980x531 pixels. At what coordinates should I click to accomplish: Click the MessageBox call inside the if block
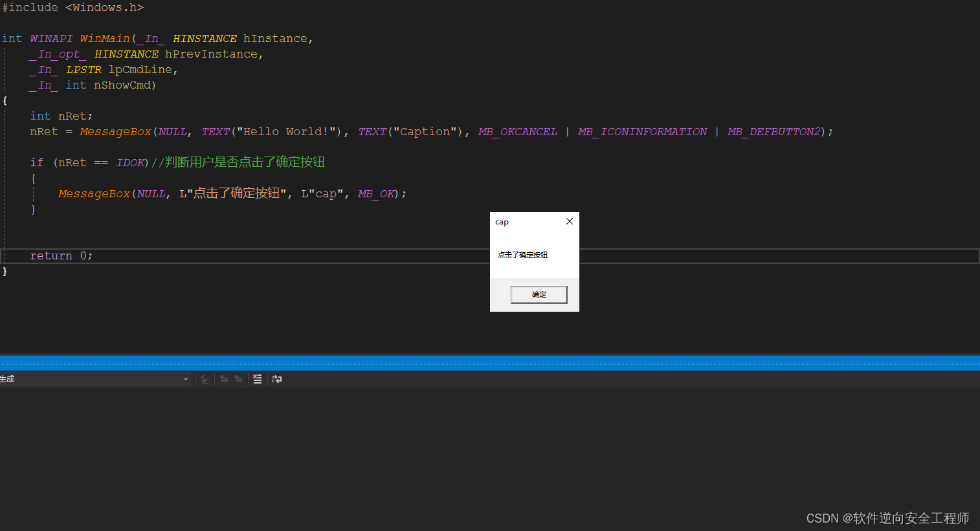(x=94, y=193)
